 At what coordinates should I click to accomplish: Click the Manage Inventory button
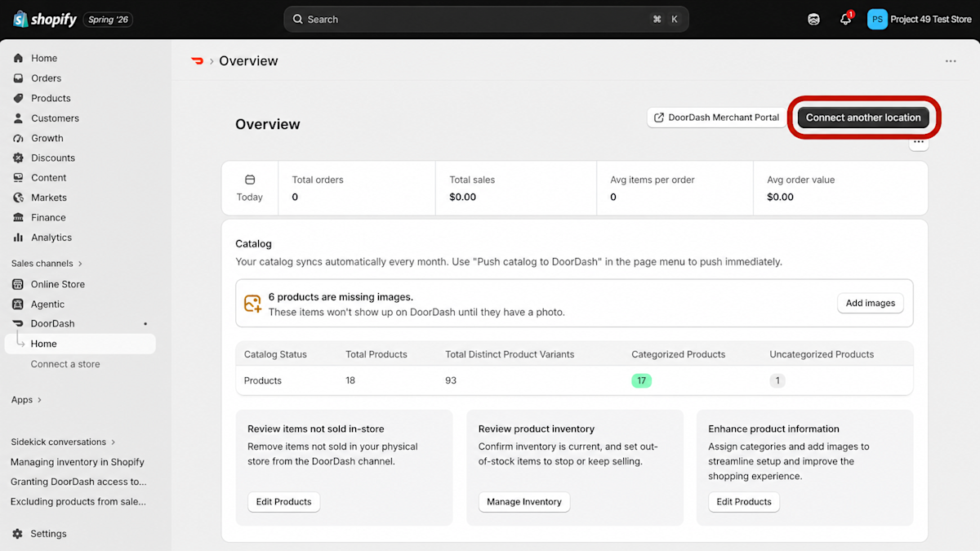click(x=524, y=502)
